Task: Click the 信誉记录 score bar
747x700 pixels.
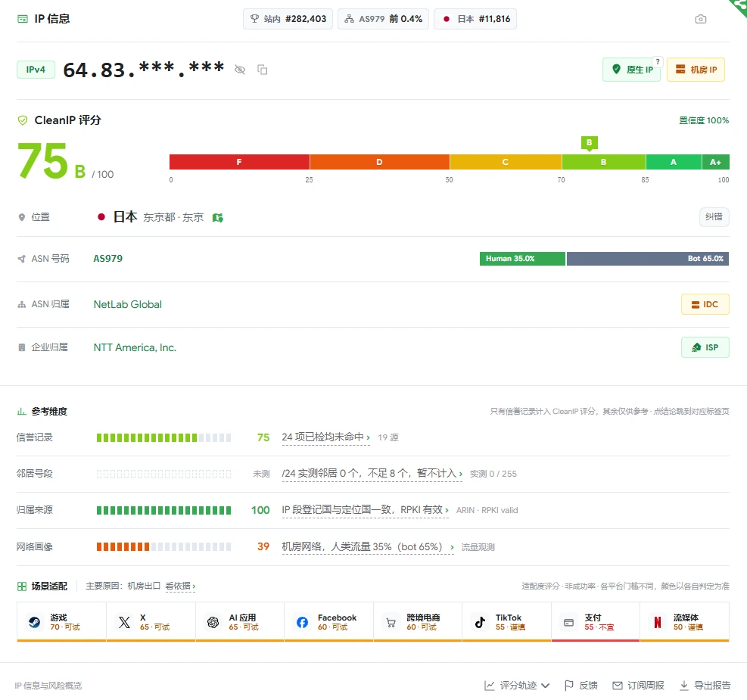Action: click(x=164, y=437)
